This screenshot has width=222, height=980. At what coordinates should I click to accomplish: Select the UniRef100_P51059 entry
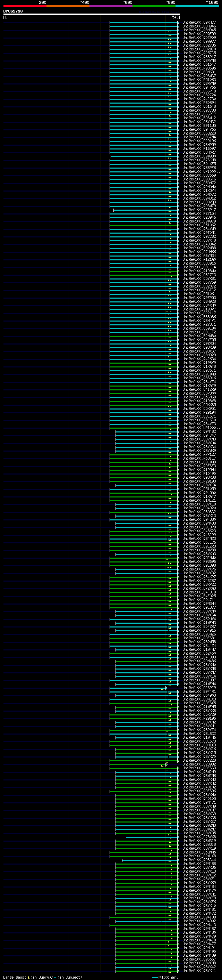(x=199, y=489)
